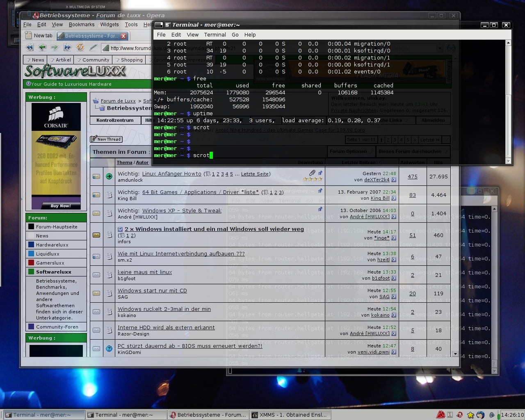This screenshot has width=525, height=420.
Task: Open the Go menu in the front terminal
Action: coord(235,35)
